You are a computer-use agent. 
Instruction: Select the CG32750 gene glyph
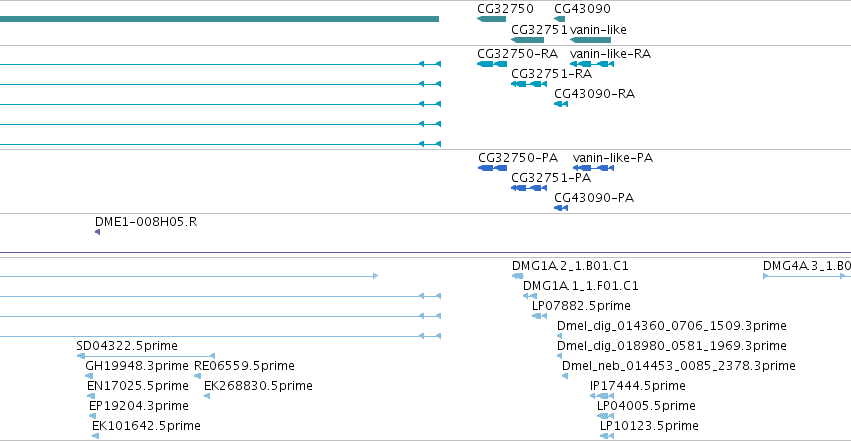coord(491,19)
